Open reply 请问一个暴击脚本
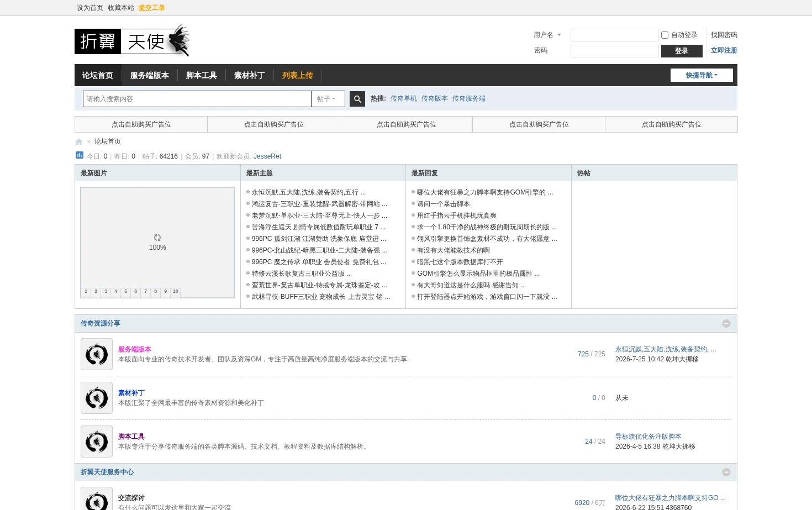Screen dimensions: 812x510 444,204
